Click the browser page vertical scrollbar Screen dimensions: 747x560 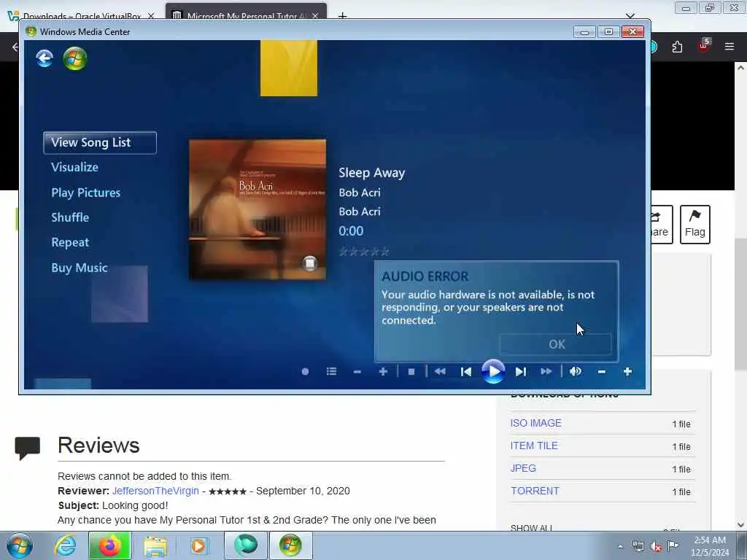(740, 305)
